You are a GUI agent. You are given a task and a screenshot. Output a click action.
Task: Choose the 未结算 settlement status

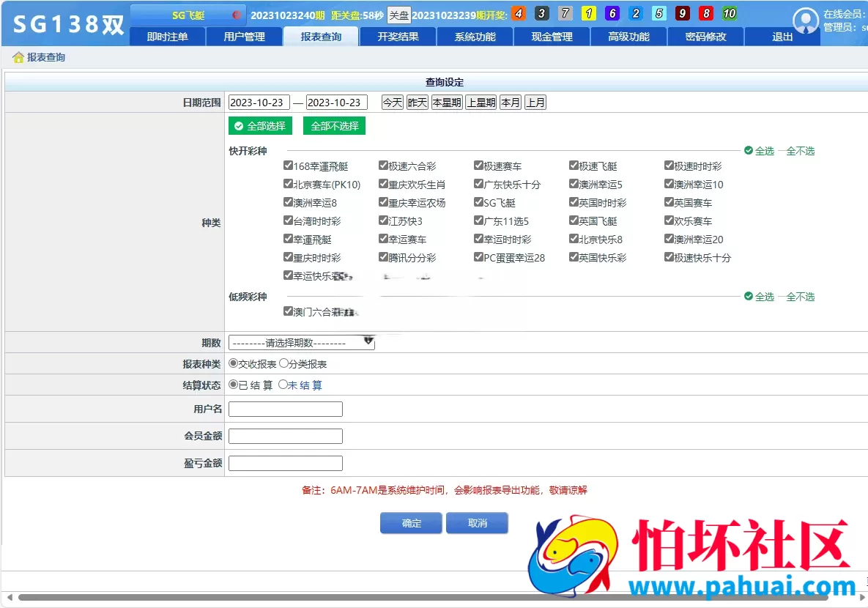click(283, 385)
